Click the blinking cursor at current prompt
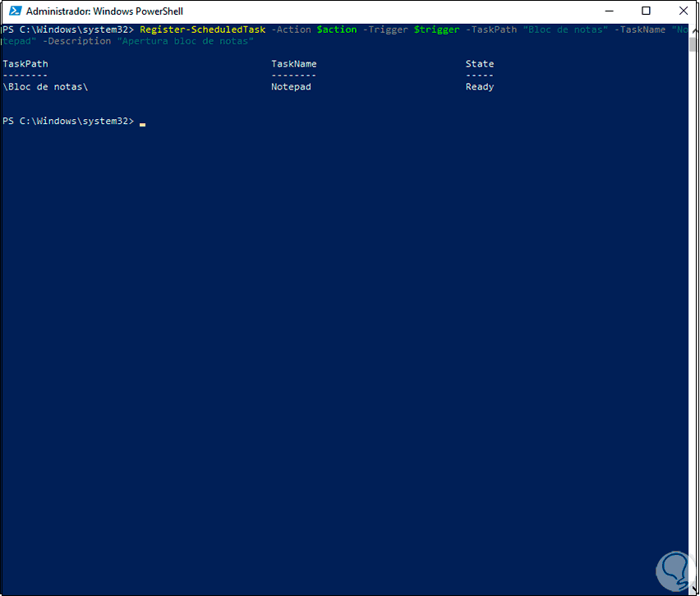The image size is (700, 596). point(142,125)
